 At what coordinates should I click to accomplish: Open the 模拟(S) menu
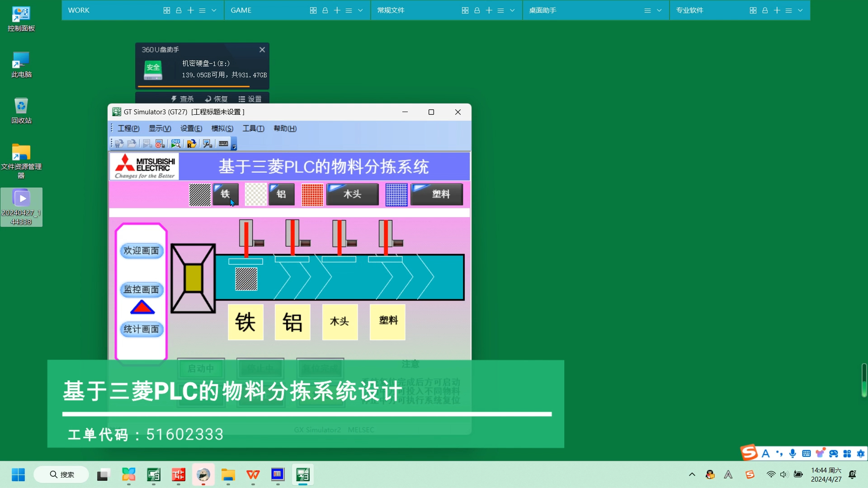coord(222,128)
